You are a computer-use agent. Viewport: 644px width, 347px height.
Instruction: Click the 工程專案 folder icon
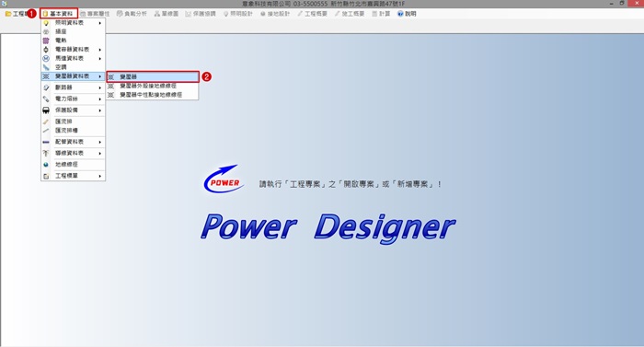point(7,14)
